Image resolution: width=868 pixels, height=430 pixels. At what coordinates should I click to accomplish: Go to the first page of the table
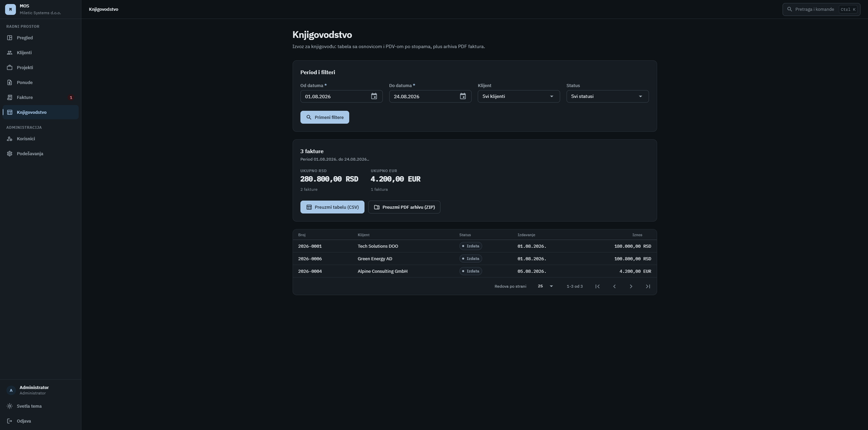pyautogui.click(x=597, y=286)
